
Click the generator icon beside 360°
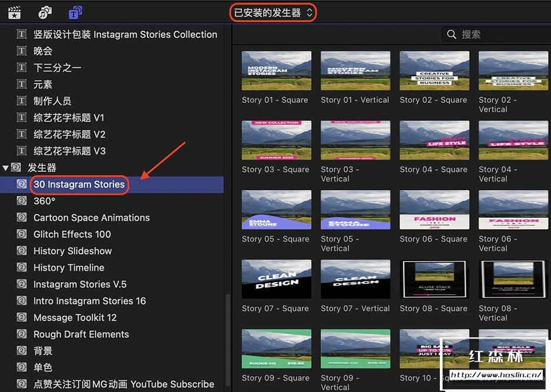pyautogui.click(x=21, y=201)
